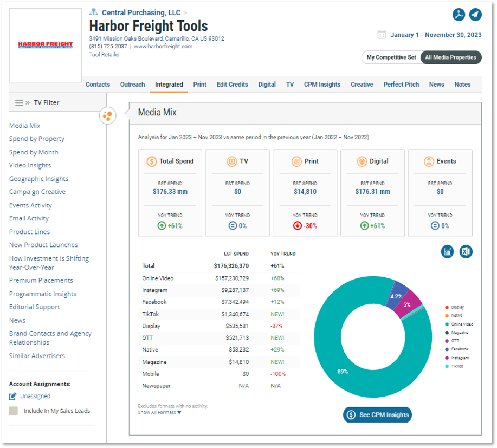The width and height of the screenshot is (497, 448).
Task: Select All Media Properties toggle
Action: click(x=450, y=57)
